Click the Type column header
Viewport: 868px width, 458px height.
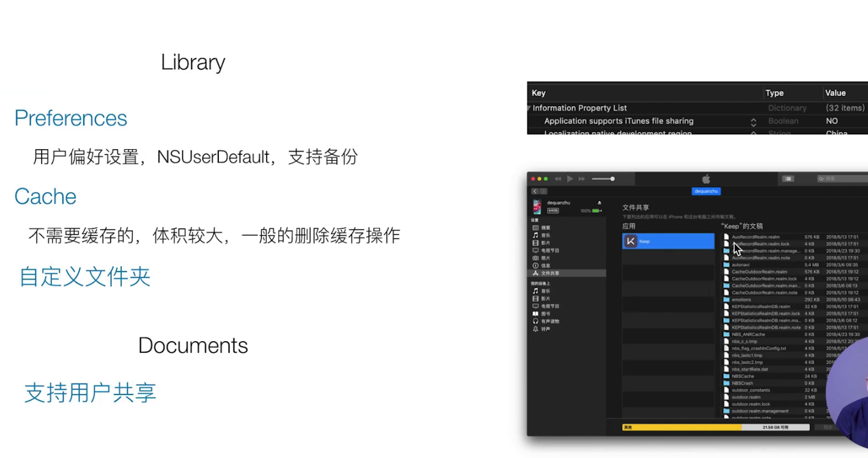coord(774,93)
